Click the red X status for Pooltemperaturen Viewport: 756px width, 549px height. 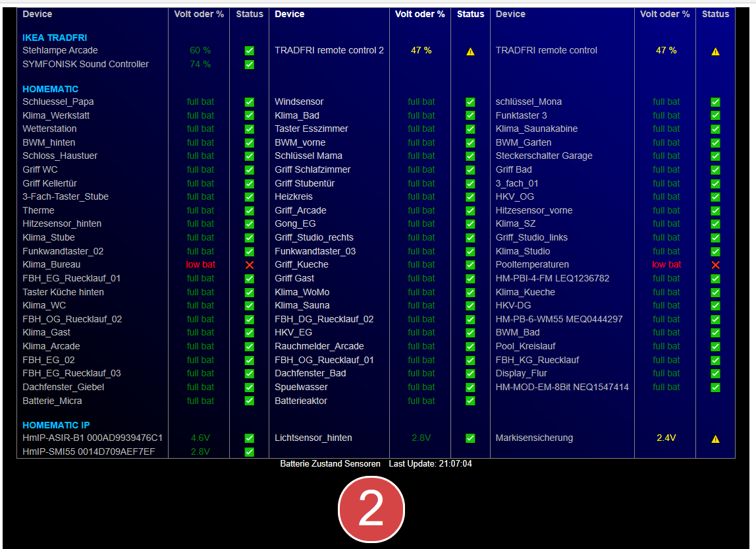(x=715, y=265)
